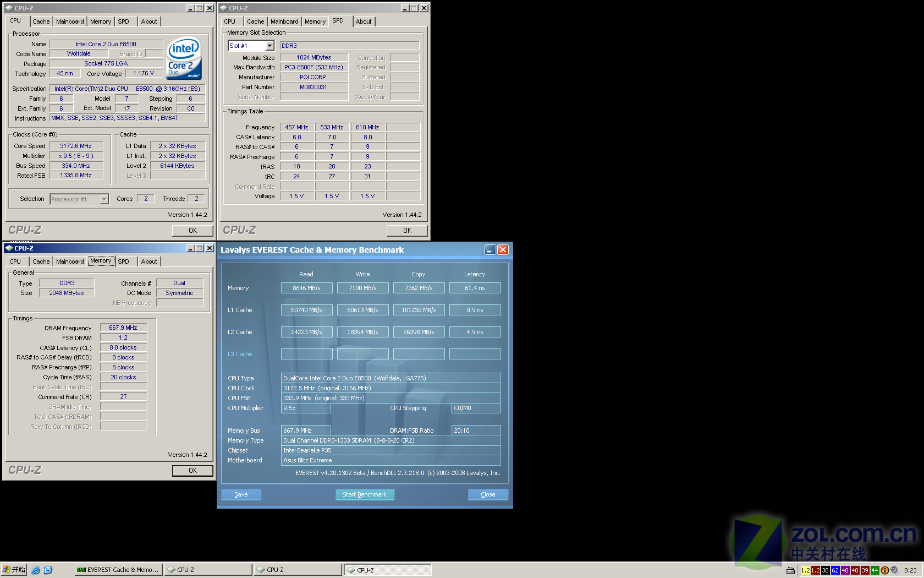This screenshot has width=924, height=578.
Task: Switch to Cache tab in the CPU-tab CPU-Z window
Action: (41, 21)
